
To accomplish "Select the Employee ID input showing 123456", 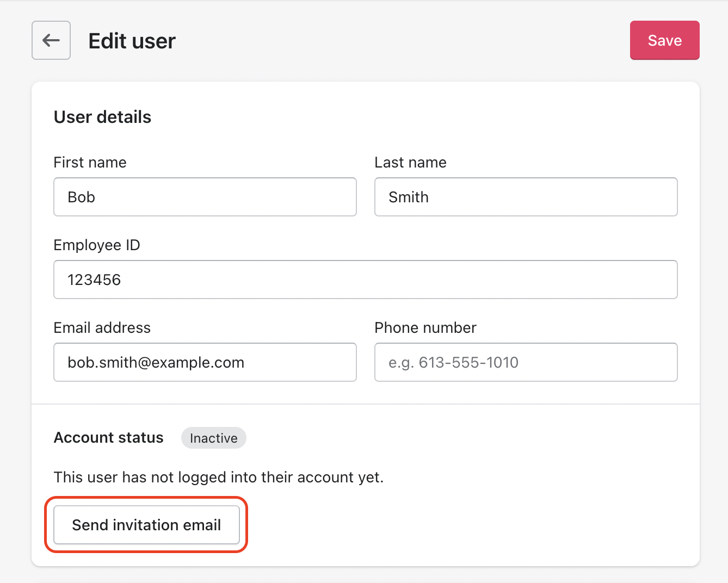I will pos(365,280).
